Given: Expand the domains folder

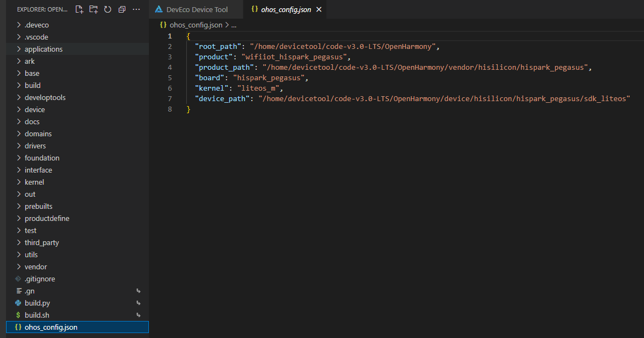Looking at the screenshot, I should [77, 134].
